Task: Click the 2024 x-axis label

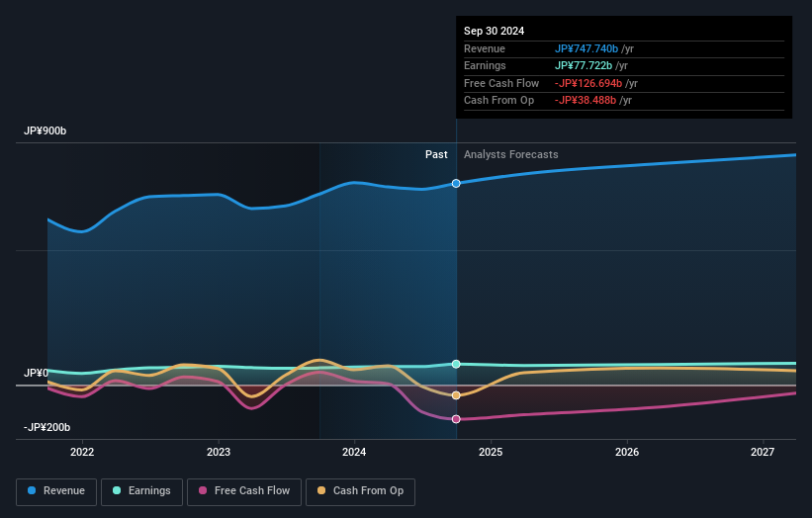Action: pyautogui.click(x=354, y=453)
